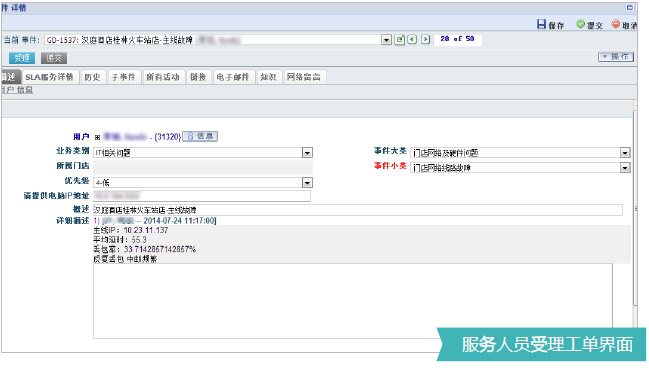Open the 网络留言 tab
This screenshot has width=649, height=371.
[x=304, y=77]
